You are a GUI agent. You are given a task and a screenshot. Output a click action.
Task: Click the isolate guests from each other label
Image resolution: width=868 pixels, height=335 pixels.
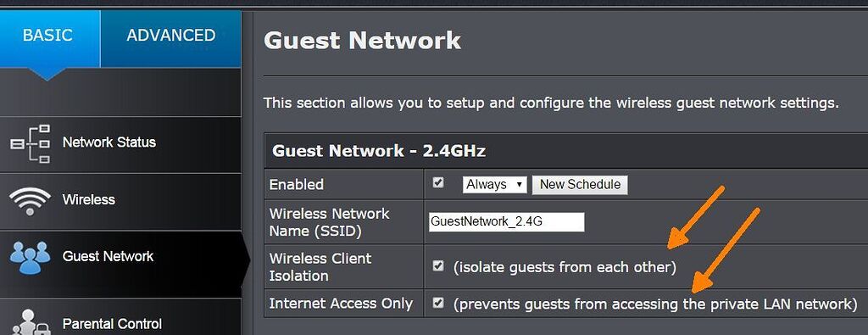click(565, 267)
